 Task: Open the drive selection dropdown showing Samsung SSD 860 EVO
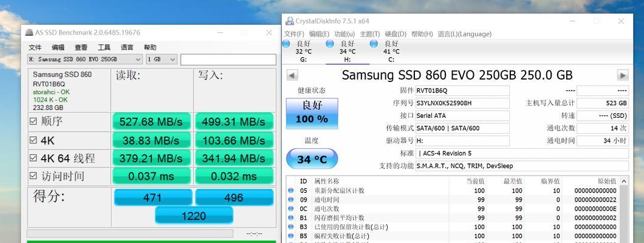[x=85, y=60]
